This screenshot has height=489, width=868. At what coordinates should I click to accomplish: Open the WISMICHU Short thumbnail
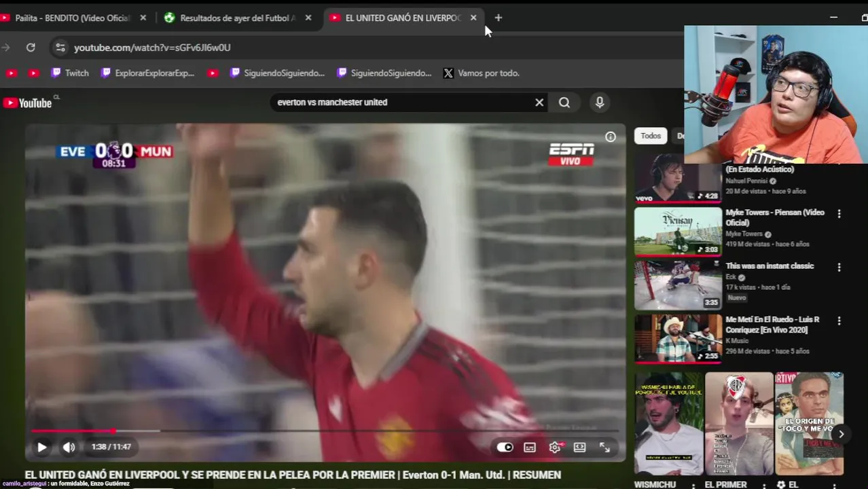(668, 423)
